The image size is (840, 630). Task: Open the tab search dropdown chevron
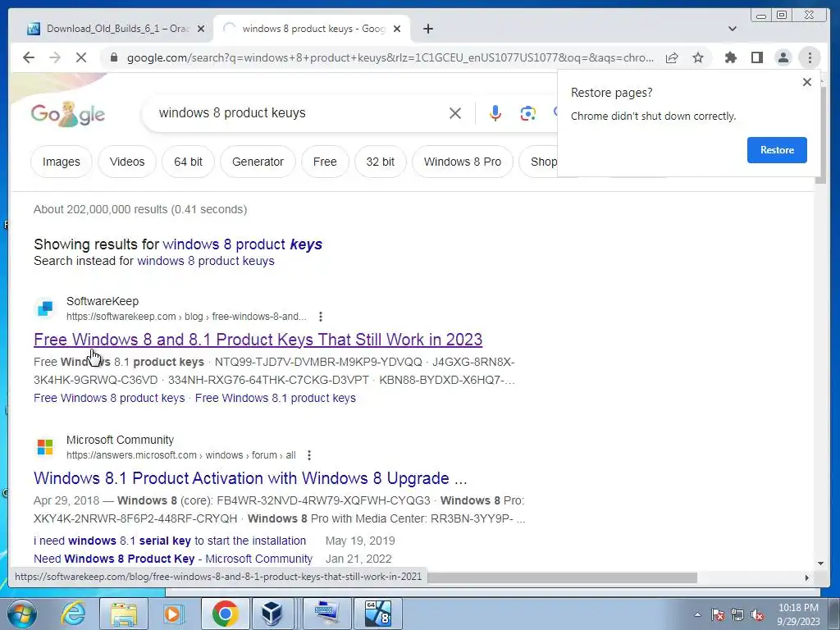pyautogui.click(x=733, y=29)
